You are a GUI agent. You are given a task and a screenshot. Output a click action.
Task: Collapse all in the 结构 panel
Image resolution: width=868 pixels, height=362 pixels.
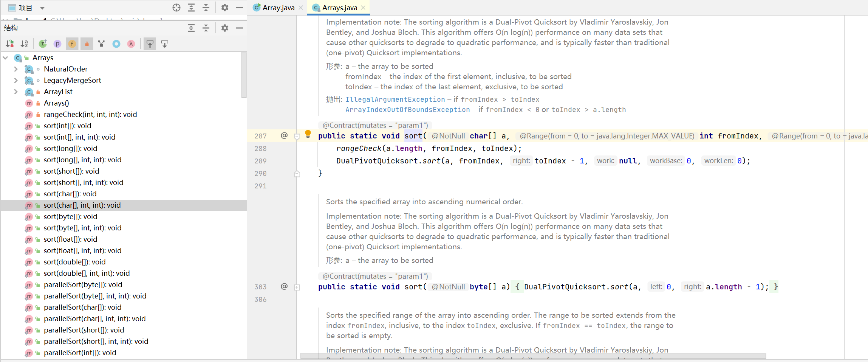[x=206, y=28]
